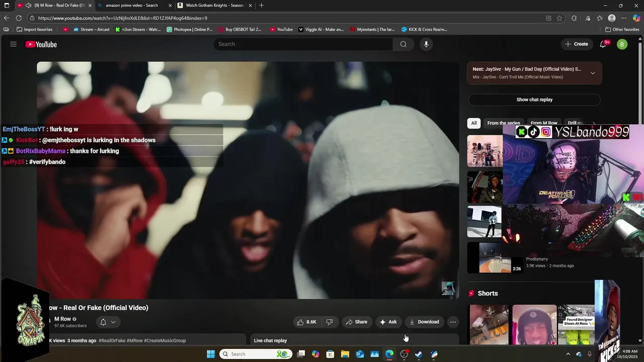
Task: Close the amazon prime video search tab
Action: click(x=170, y=6)
